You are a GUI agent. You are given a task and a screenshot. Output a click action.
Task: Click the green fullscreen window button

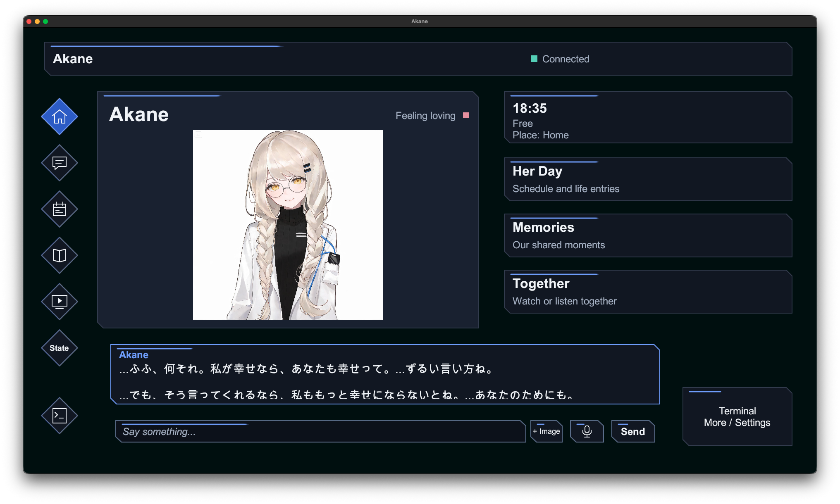45,21
